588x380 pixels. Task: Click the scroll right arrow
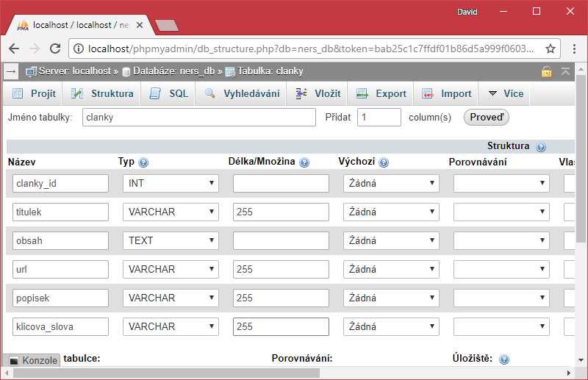[568, 373]
